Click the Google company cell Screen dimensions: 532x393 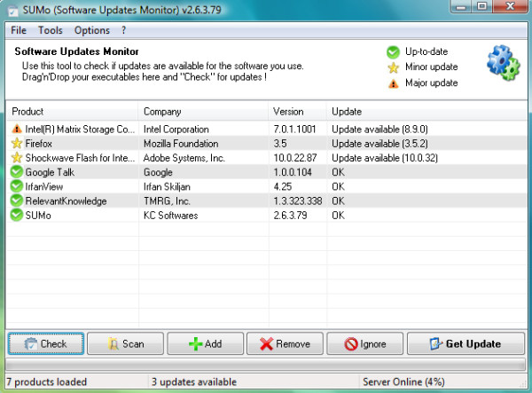pyautogui.click(x=158, y=172)
